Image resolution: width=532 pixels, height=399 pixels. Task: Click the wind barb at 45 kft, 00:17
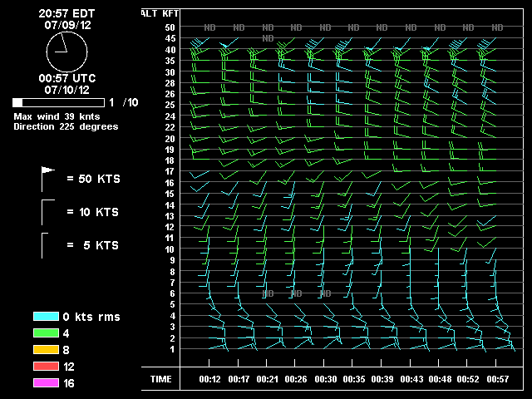click(x=229, y=43)
